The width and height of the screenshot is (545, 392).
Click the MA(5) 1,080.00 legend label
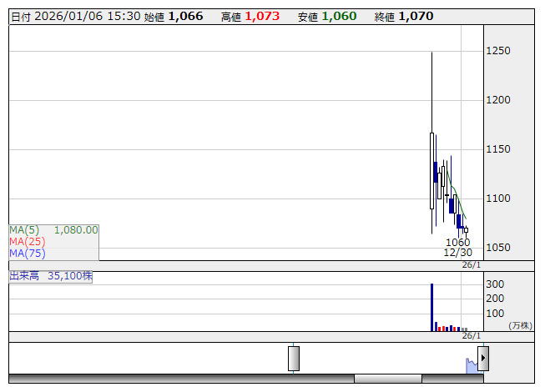click(x=53, y=230)
